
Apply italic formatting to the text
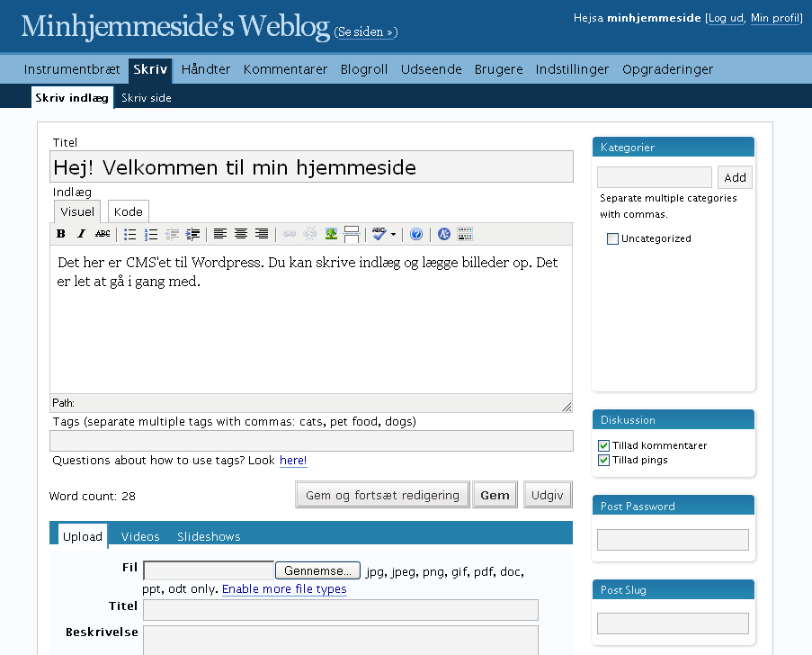81,234
